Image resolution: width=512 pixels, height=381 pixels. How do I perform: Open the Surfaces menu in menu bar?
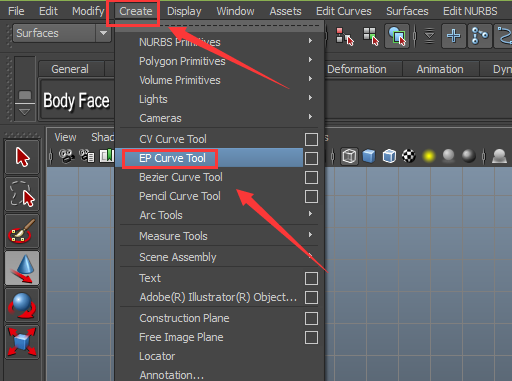coord(407,11)
